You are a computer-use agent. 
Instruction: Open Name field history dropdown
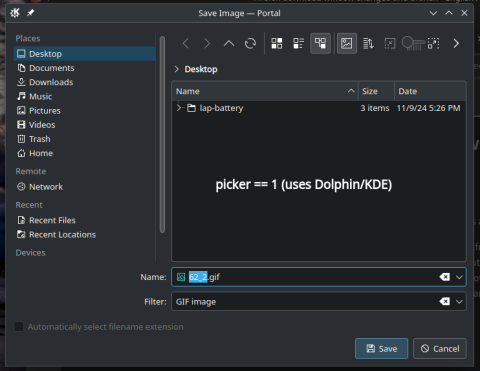[459, 277]
